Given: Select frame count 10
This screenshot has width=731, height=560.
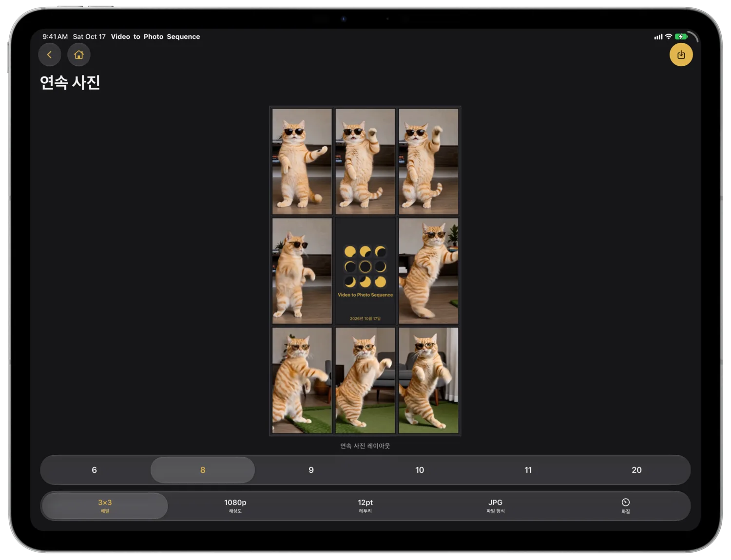Looking at the screenshot, I should coord(420,470).
